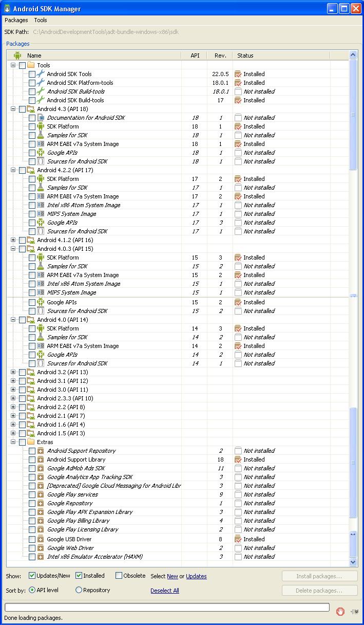Select the Google Play Billing Library row text
364x625 pixels.
78,521
